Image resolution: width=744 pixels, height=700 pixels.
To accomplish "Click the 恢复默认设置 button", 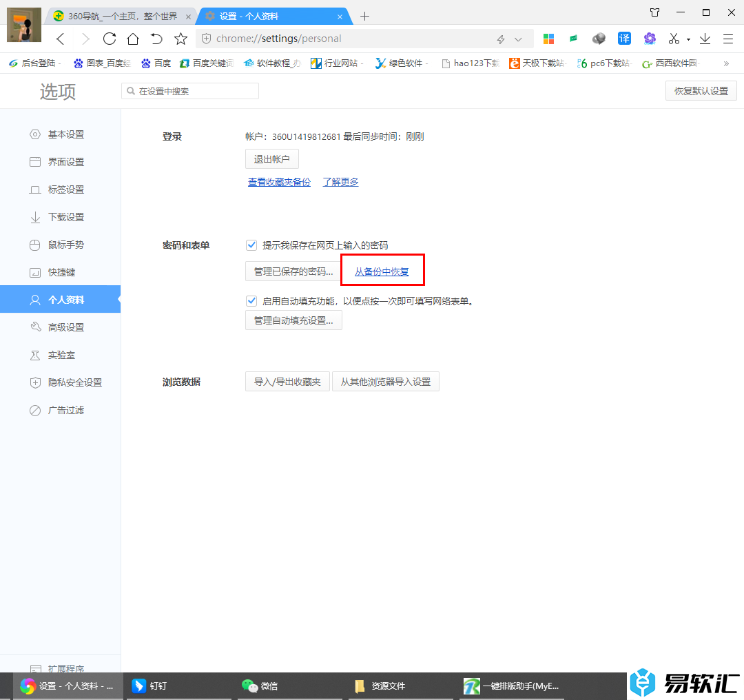I will 701,91.
